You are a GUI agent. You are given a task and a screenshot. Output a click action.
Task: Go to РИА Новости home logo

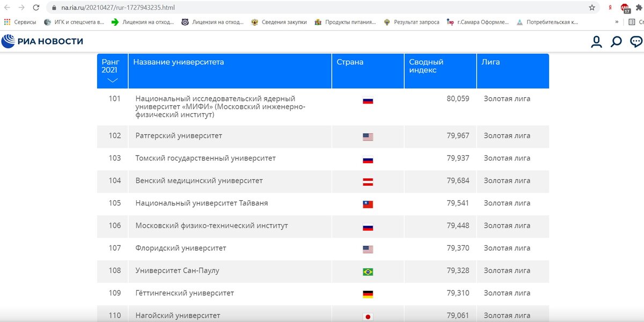(x=42, y=41)
